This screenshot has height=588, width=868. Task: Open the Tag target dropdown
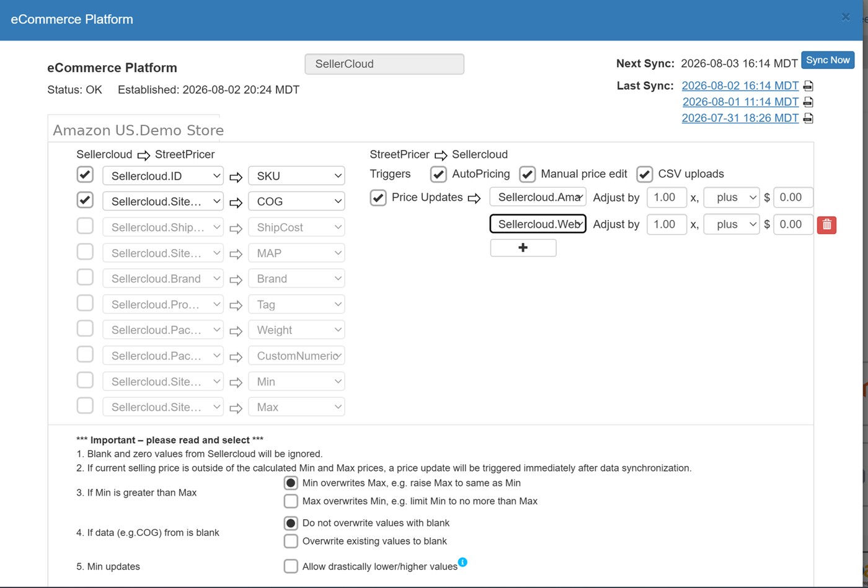(x=296, y=304)
